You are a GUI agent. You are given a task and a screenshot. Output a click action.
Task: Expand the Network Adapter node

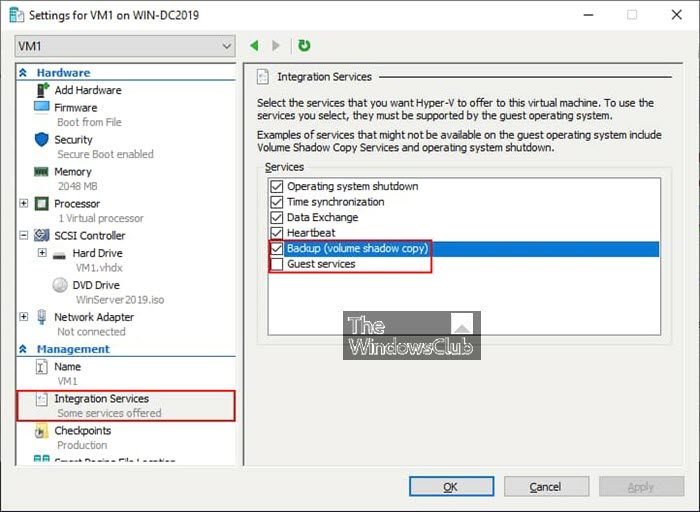click(24, 316)
